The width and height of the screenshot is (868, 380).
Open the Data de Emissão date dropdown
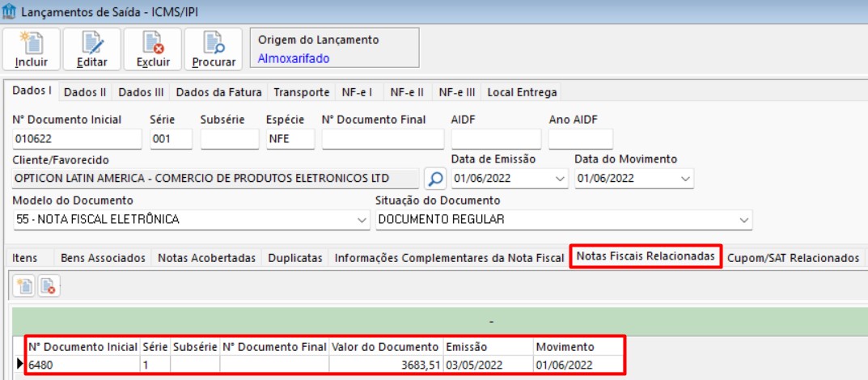[561, 179]
